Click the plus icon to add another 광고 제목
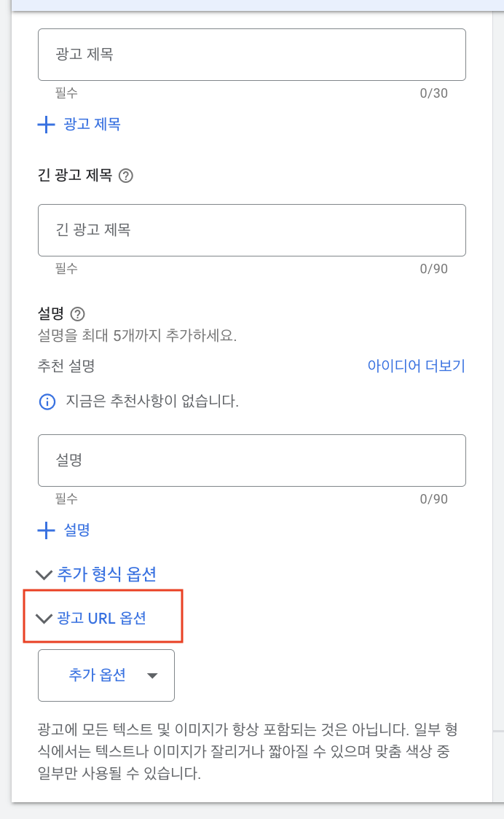 pyautogui.click(x=45, y=125)
